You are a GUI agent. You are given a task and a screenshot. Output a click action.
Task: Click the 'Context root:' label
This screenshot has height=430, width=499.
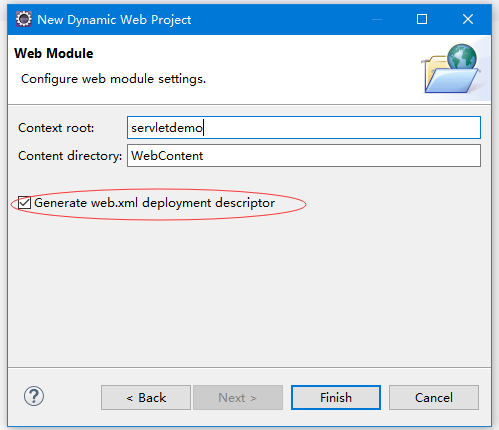56,128
